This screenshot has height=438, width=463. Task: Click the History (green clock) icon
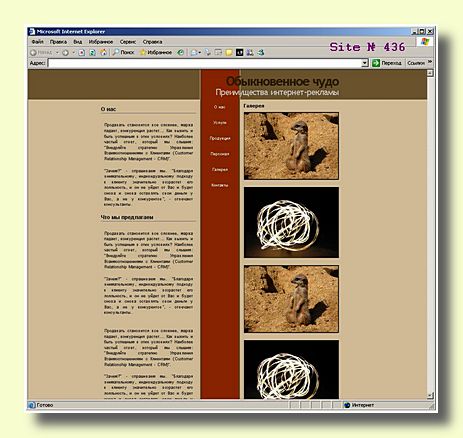[x=180, y=52]
